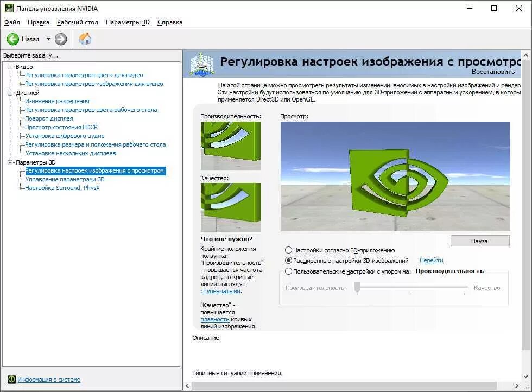This screenshot has width=532, height=392.
Task: Click the large 3D logo preview
Action: [x=395, y=176]
